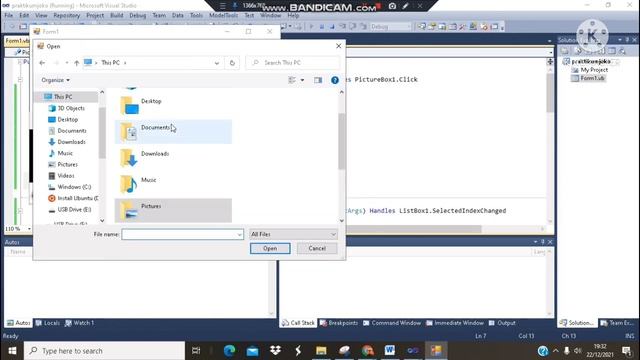Go up one folder level
This screenshot has height=360, width=640.
tap(76, 63)
